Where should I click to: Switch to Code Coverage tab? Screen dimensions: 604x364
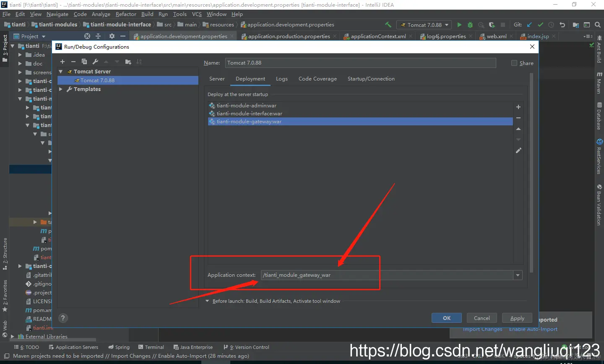tap(318, 79)
